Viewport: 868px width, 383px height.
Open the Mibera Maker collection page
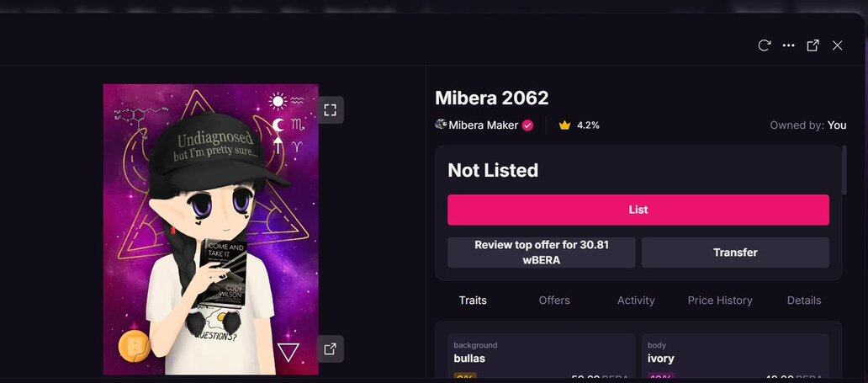[x=484, y=125]
